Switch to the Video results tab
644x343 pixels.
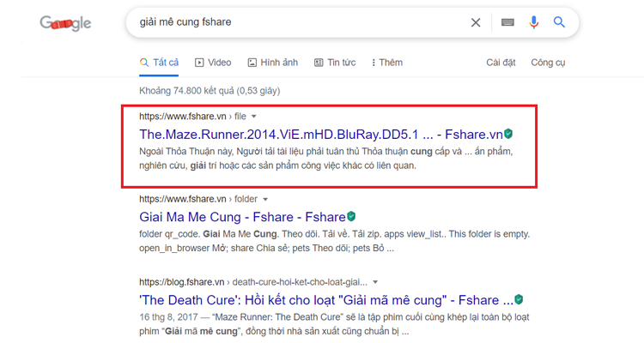(x=213, y=63)
